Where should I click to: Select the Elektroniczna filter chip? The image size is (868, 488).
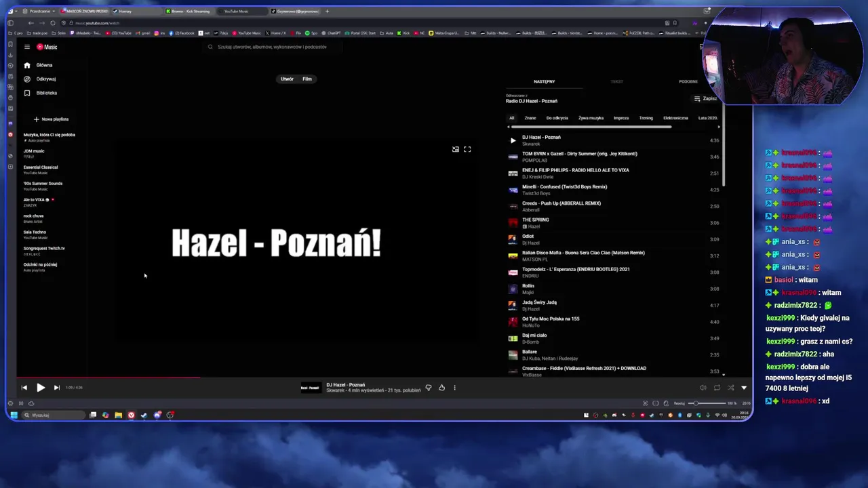pos(675,118)
